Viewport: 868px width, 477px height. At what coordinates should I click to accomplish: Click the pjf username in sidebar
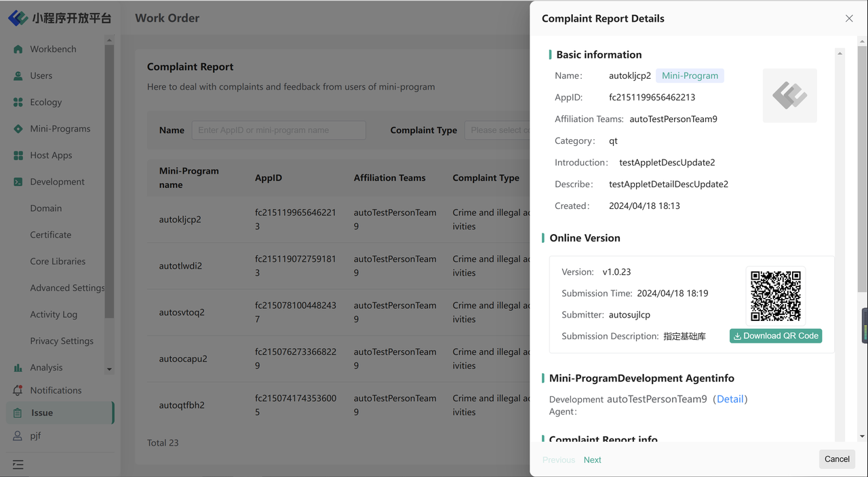[x=35, y=436]
